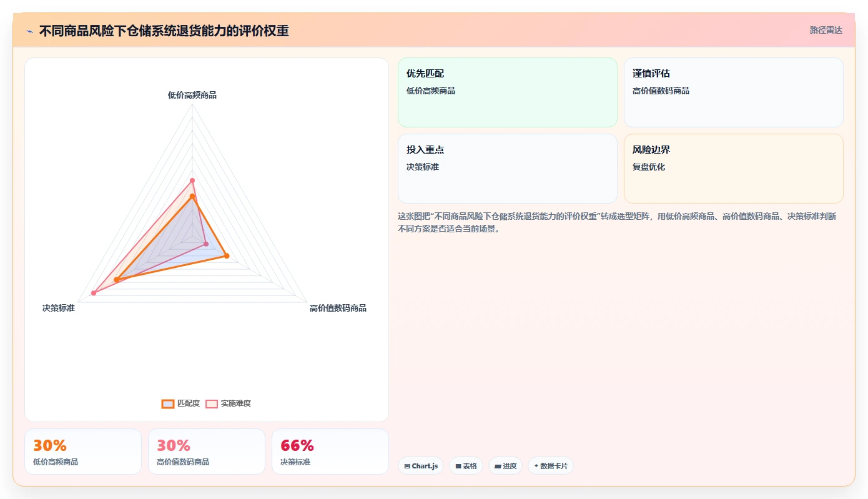
Task: Click the pink data point on 低价高频商品 axis
Action: coord(192,180)
